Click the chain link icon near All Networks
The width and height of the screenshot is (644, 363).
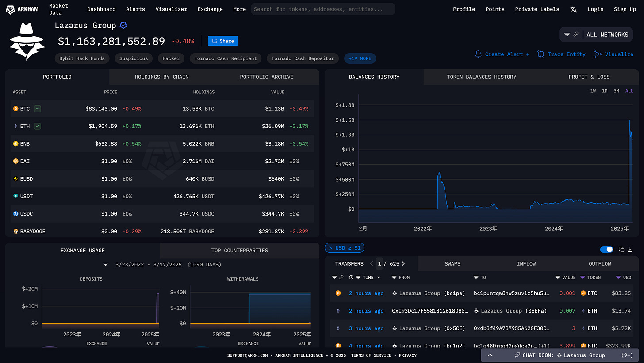tap(576, 35)
